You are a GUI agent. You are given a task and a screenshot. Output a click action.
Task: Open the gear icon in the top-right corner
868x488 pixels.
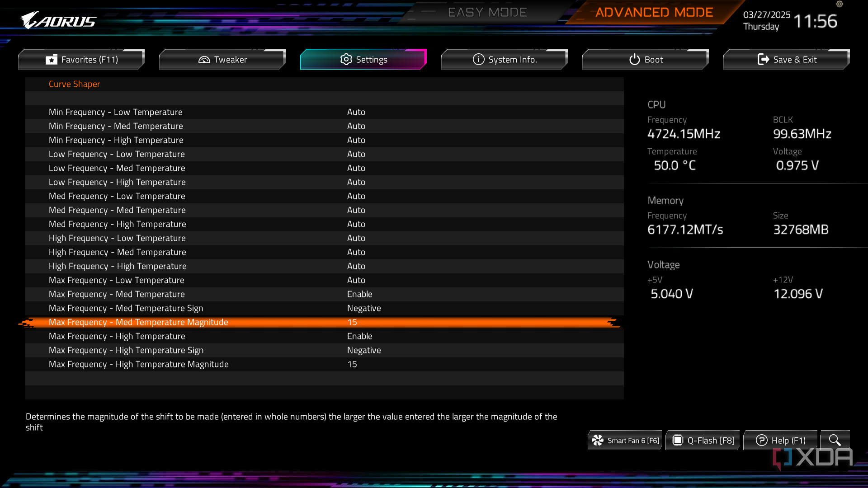[x=840, y=4]
